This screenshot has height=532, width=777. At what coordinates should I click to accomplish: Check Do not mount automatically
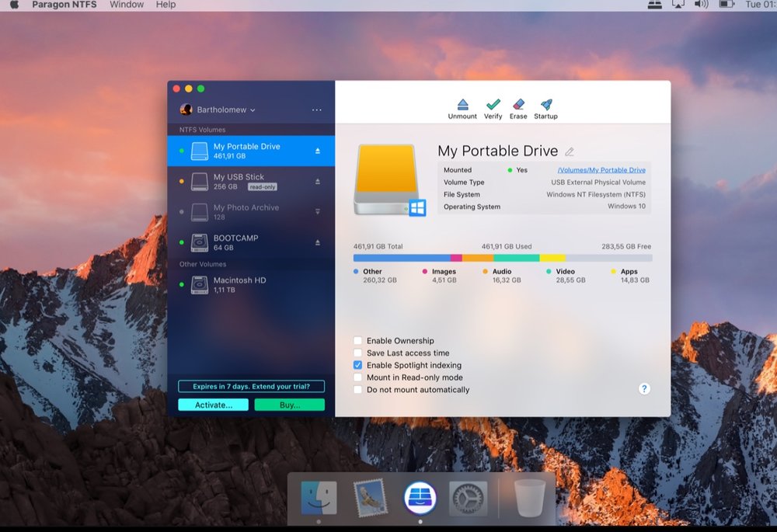[357, 390]
